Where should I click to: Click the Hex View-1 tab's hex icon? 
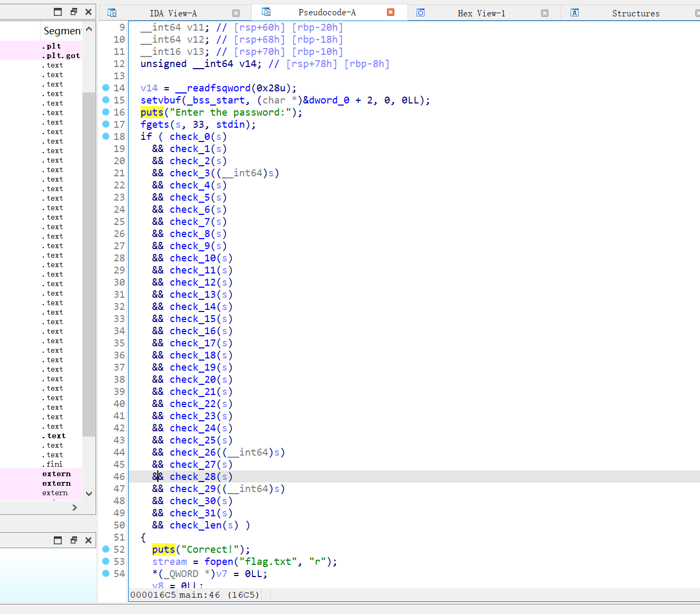click(421, 12)
